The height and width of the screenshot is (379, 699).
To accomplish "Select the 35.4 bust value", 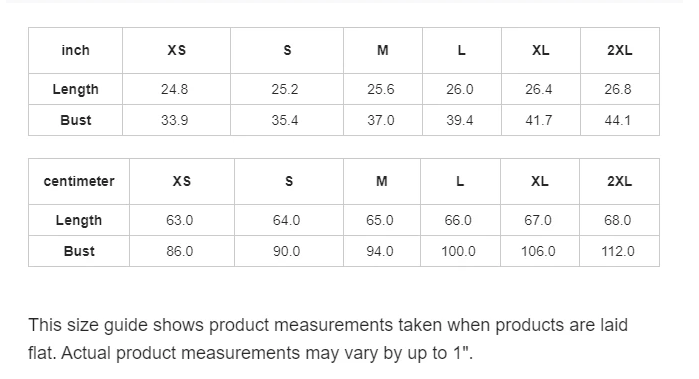I will point(285,120).
